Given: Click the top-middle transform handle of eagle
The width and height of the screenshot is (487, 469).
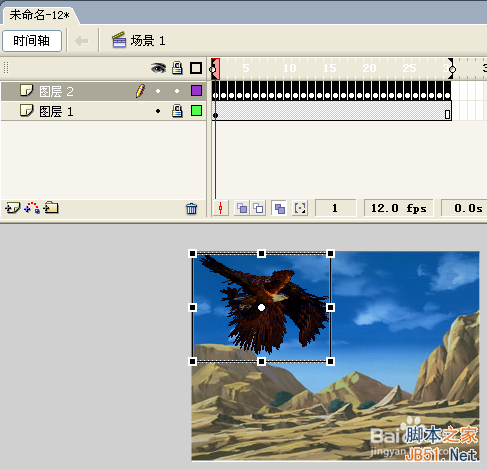Looking at the screenshot, I should [262, 254].
